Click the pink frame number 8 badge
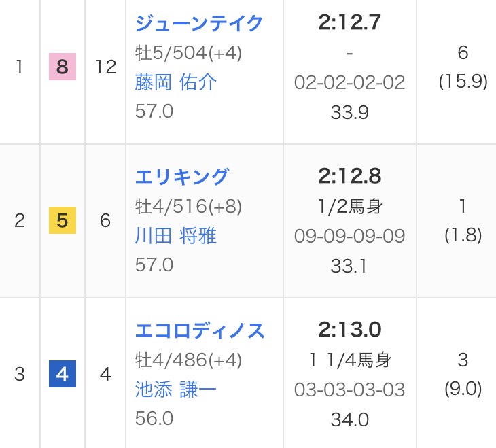Viewport: 496px width, 448px height. pyautogui.click(x=63, y=67)
